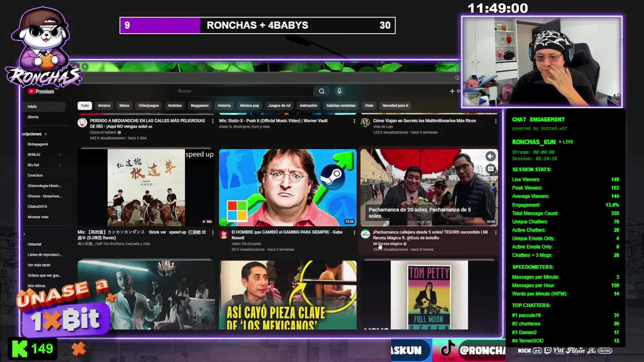Viewport: 644px width, 362px height.
Task: Open options menu for Static-X Push It mix
Action: click(354, 121)
